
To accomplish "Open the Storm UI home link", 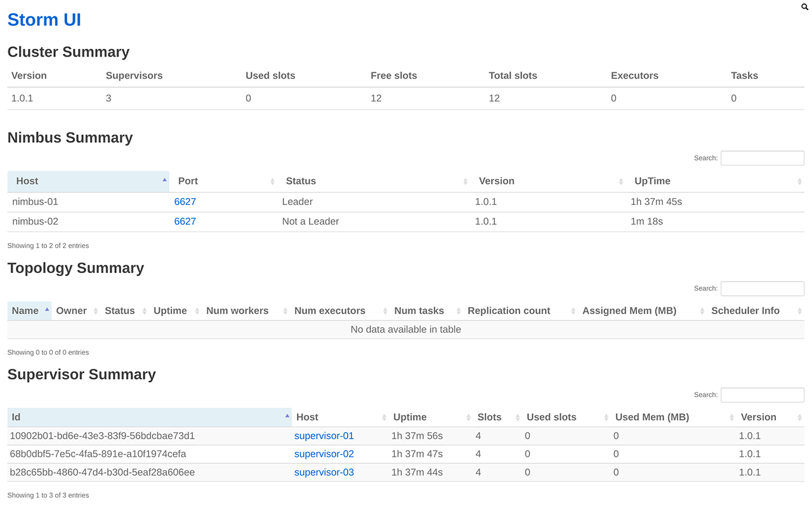I will pos(44,20).
